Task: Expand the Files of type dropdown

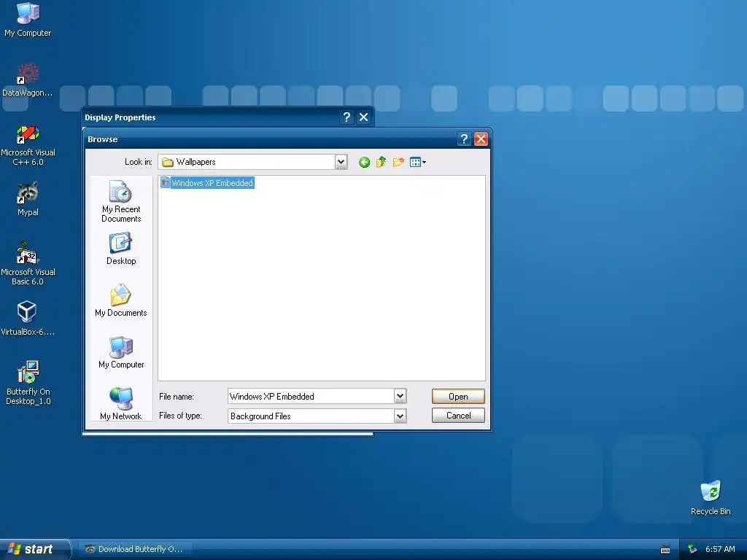Action: (x=400, y=416)
